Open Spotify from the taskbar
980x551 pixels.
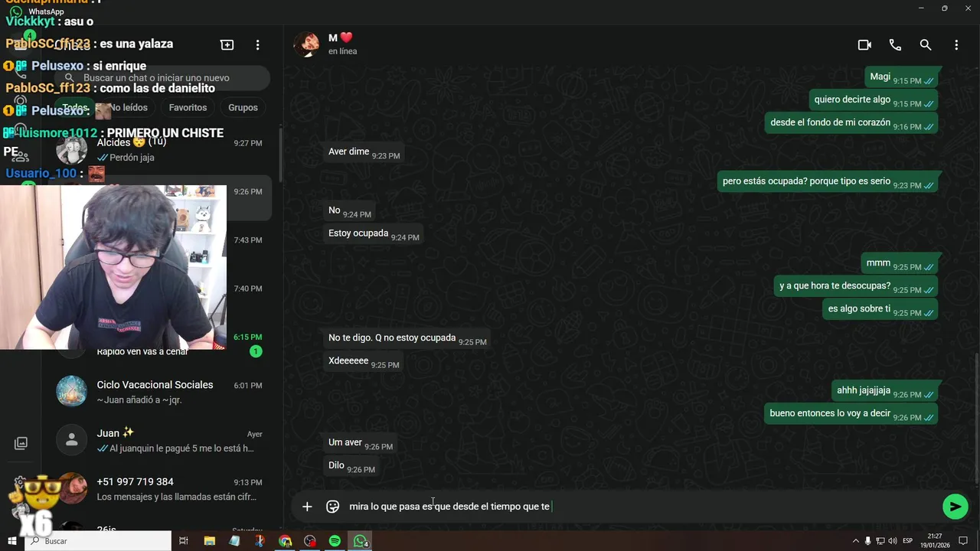[x=335, y=541]
